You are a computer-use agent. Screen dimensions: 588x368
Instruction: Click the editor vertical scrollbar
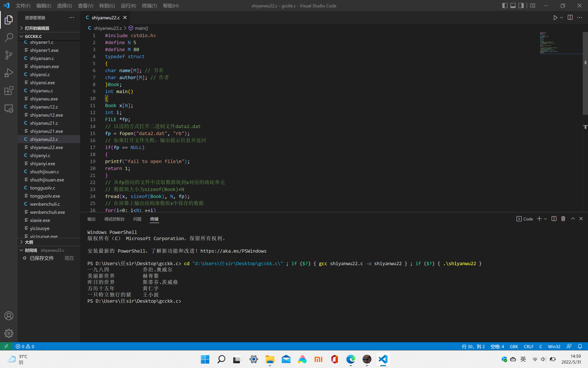(585, 73)
